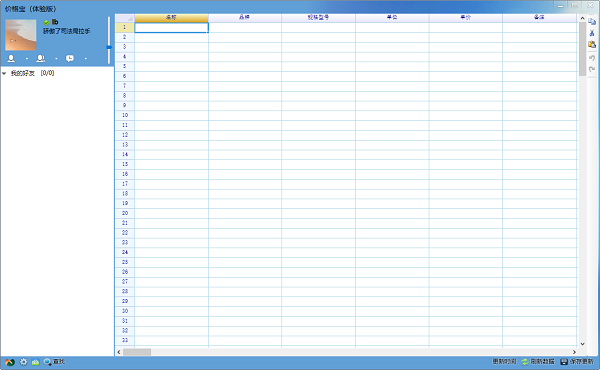Click the Paste clipboard icon
This screenshot has height=370, width=600.
pyautogui.click(x=592, y=44)
